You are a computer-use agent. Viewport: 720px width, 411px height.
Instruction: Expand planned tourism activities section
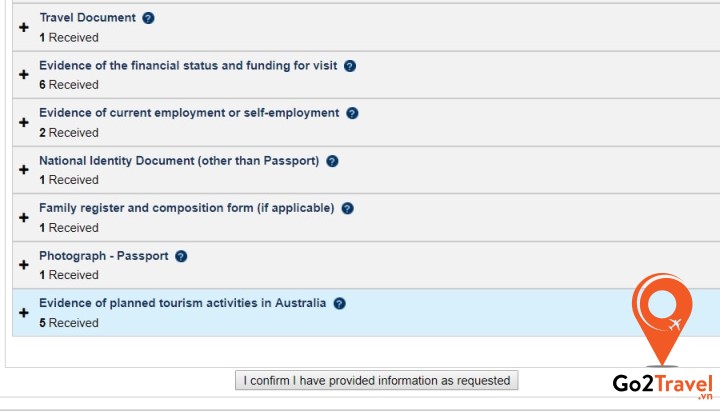click(24, 313)
